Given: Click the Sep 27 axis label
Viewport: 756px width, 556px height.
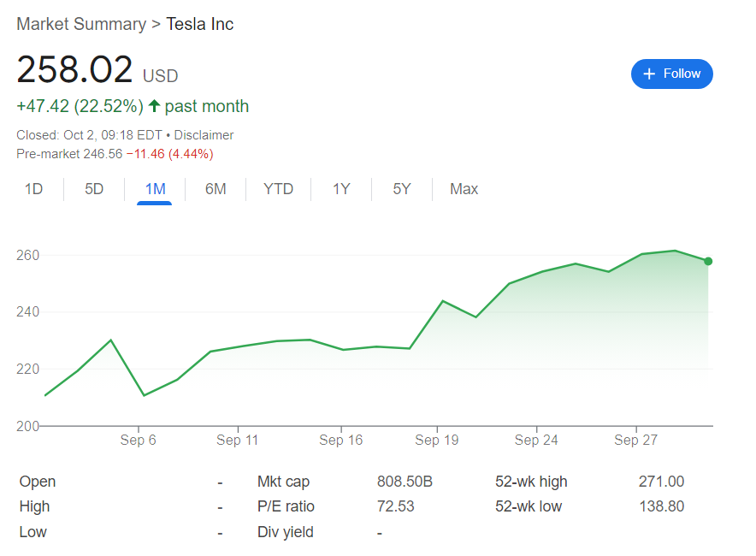Looking at the screenshot, I should point(636,440).
